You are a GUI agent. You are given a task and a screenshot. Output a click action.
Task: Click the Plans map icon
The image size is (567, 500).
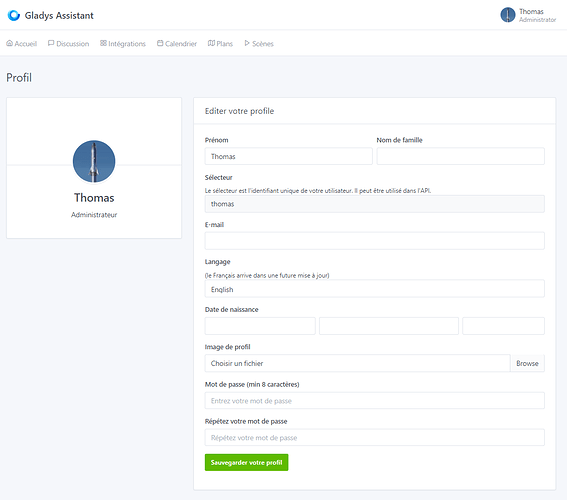[211, 43]
